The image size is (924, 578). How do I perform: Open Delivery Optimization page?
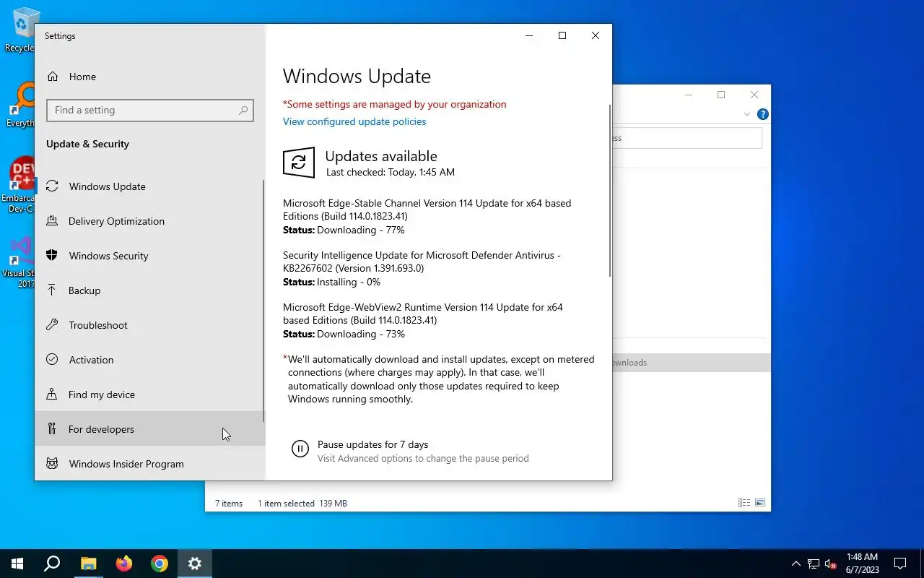(x=149, y=221)
